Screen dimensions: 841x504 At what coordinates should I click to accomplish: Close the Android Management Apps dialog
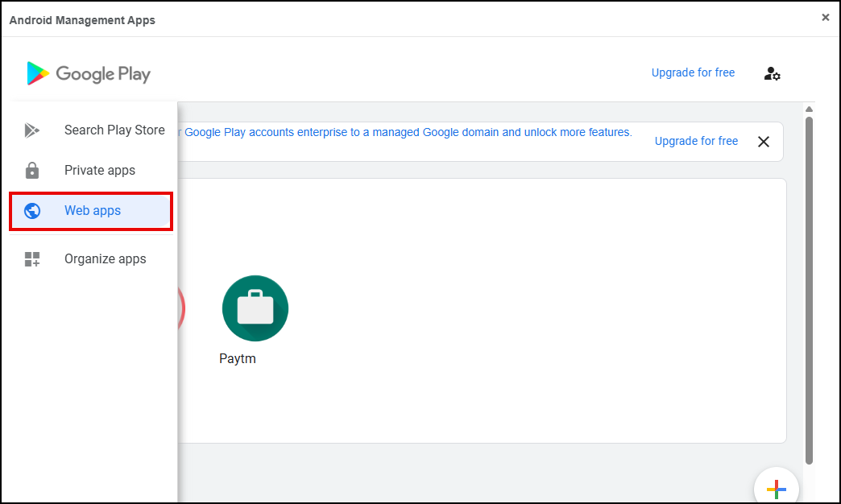tap(825, 17)
